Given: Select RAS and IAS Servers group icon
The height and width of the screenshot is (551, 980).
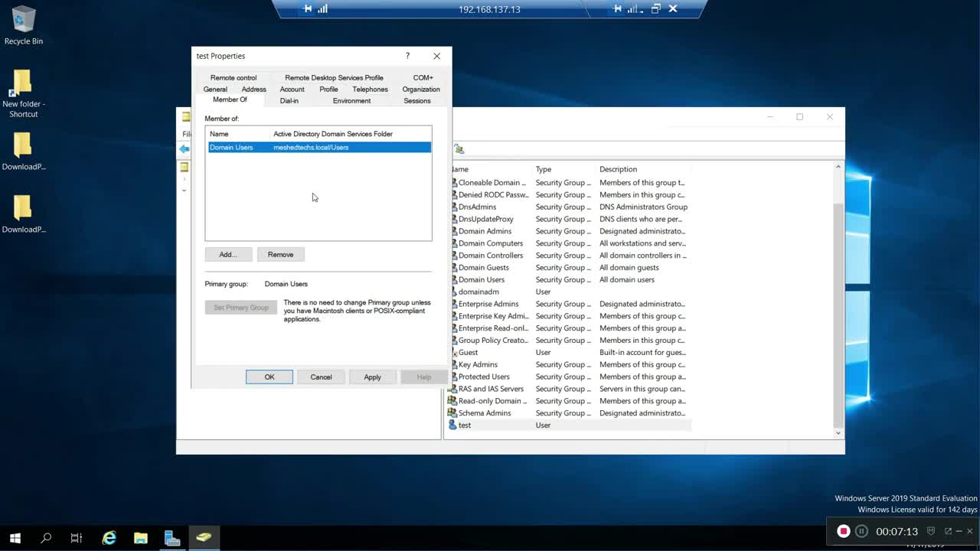Looking at the screenshot, I should tap(452, 389).
